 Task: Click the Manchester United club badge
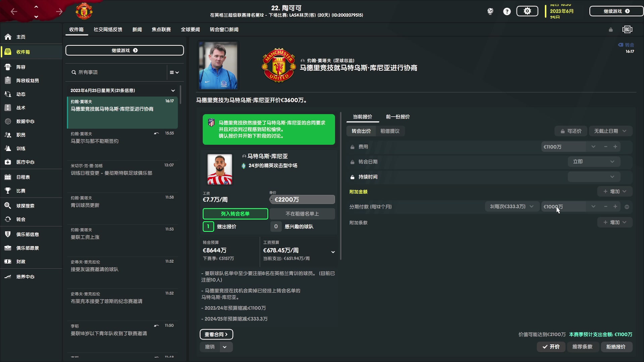[x=84, y=11]
